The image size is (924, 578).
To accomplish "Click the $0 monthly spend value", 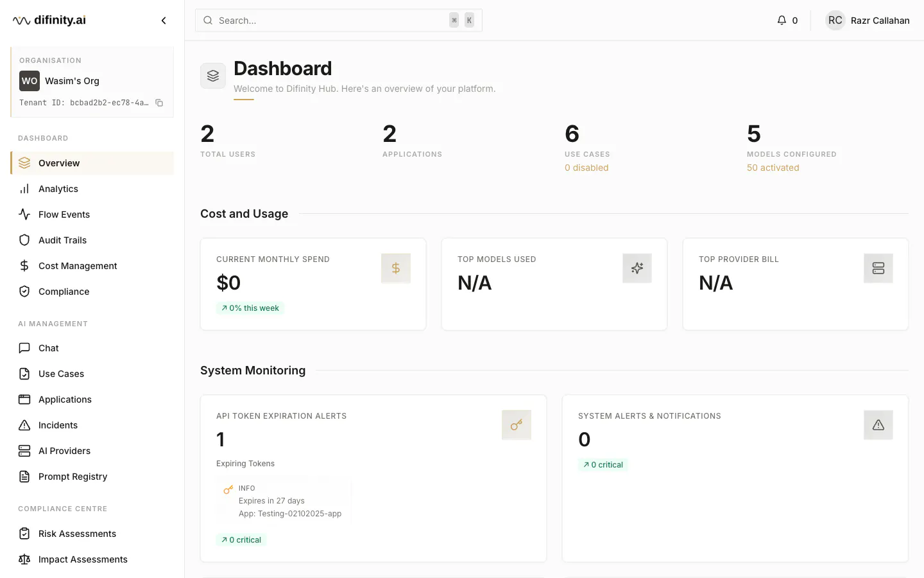I will coord(228,283).
